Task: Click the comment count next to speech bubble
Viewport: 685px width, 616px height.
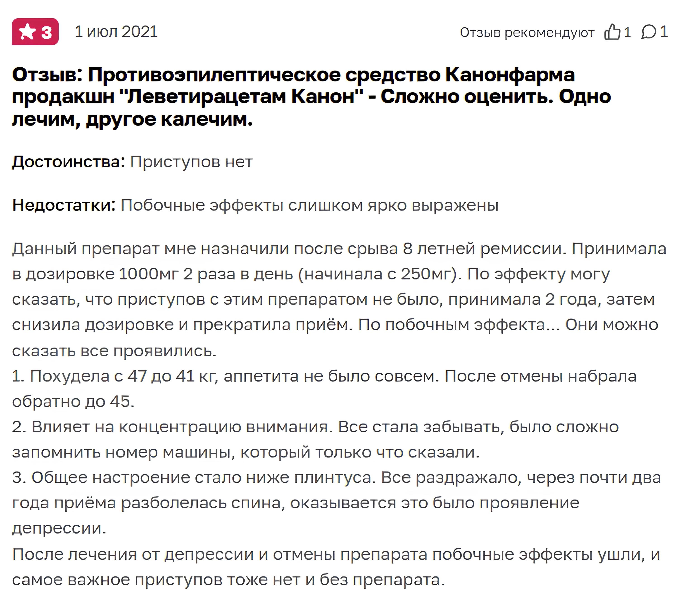Action: click(x=664, y=32)
